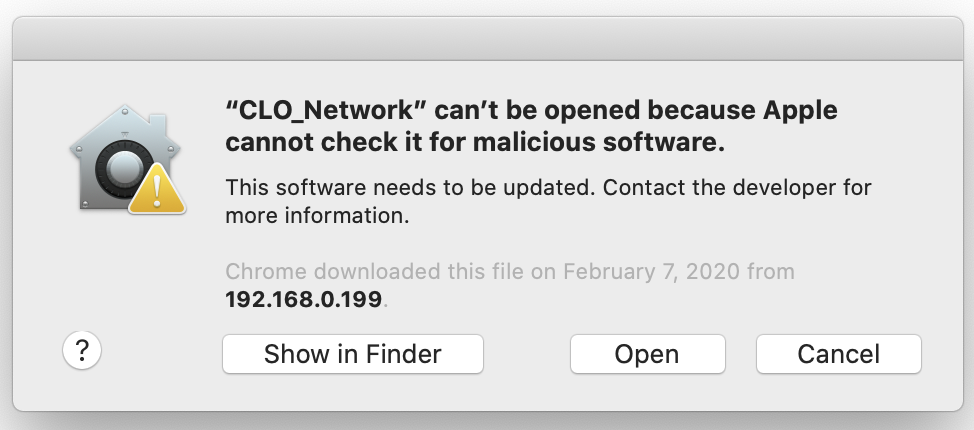The image size is (974, 430).
Task: Click the "Contact the developer for" text
Action: point(737,186)
